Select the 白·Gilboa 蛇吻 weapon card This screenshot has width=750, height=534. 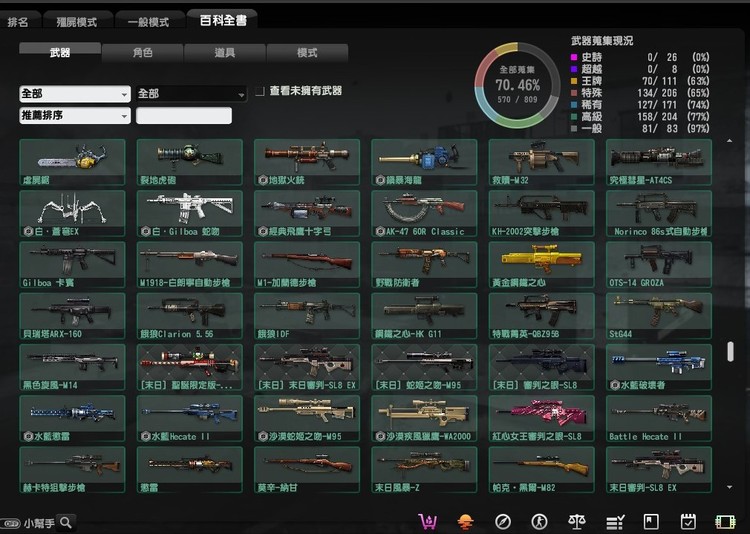pyautogui.click(x=190, y=213)
